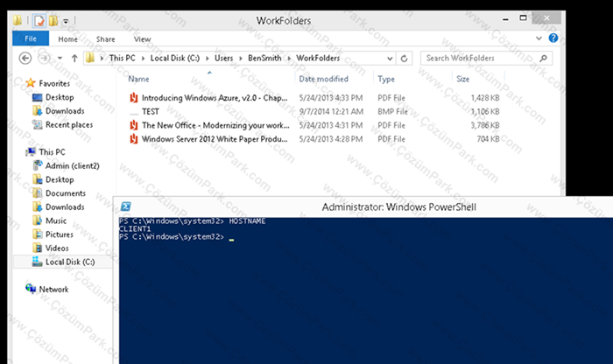Sort files by the Size column
The height and width of the screenshot is (364, 613).
coord(462,79)
